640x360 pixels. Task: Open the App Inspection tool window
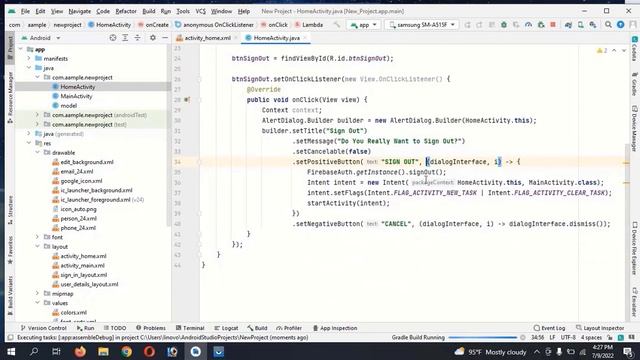coord(335,328)
